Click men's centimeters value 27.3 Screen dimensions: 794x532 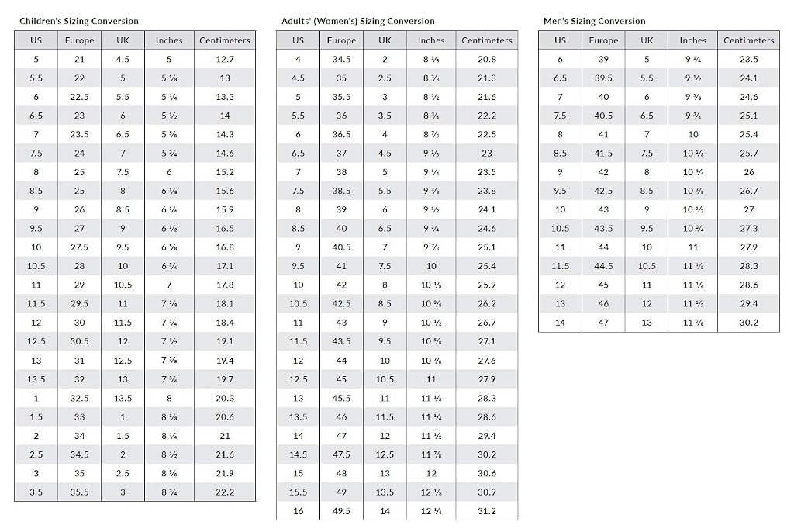(749, 229)
